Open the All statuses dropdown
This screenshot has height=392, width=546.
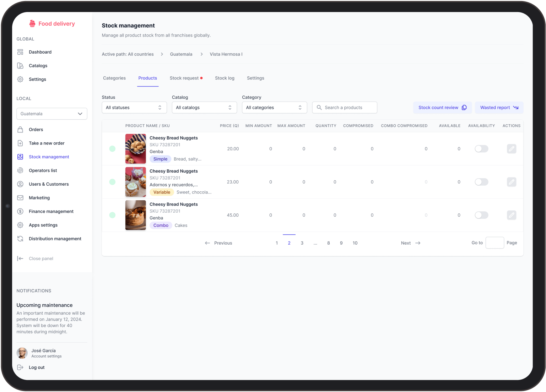134,108
